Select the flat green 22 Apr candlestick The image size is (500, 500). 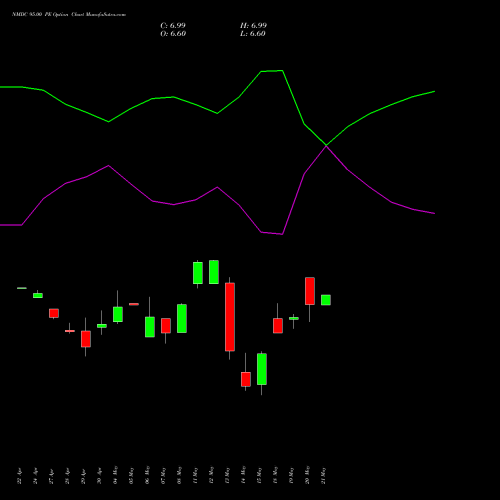click(22, 288)
